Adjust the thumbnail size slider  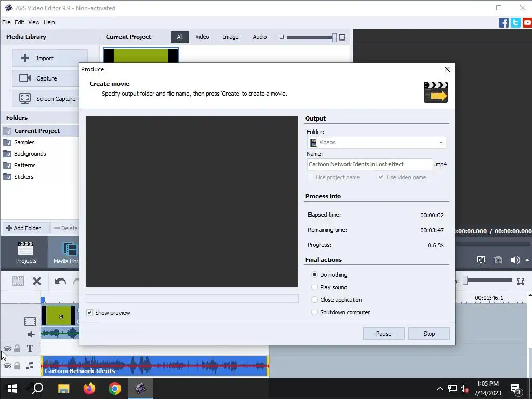334,37
